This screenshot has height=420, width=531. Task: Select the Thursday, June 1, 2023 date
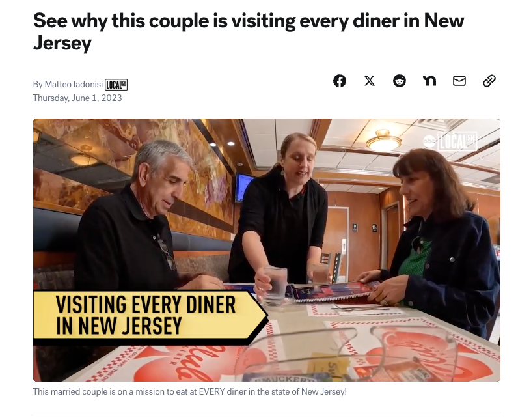[x=77, y=98]
